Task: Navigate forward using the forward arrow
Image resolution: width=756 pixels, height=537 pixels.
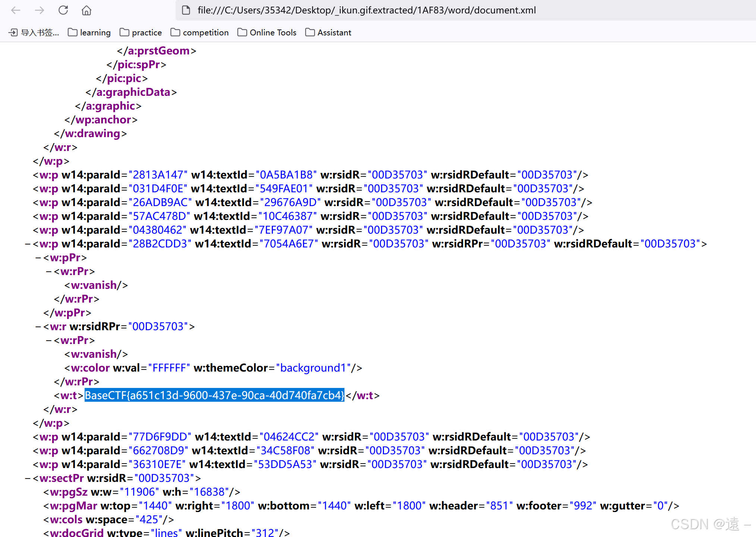Action: (39, 10)
